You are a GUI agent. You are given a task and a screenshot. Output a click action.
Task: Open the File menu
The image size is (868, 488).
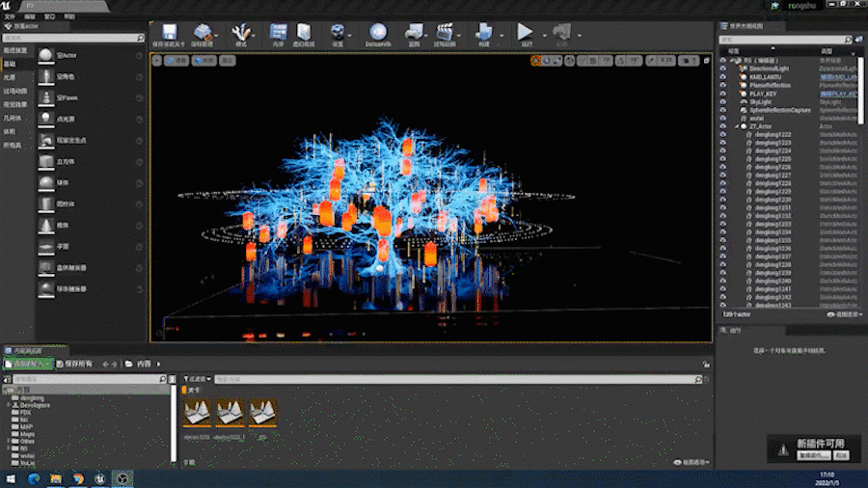10,16
